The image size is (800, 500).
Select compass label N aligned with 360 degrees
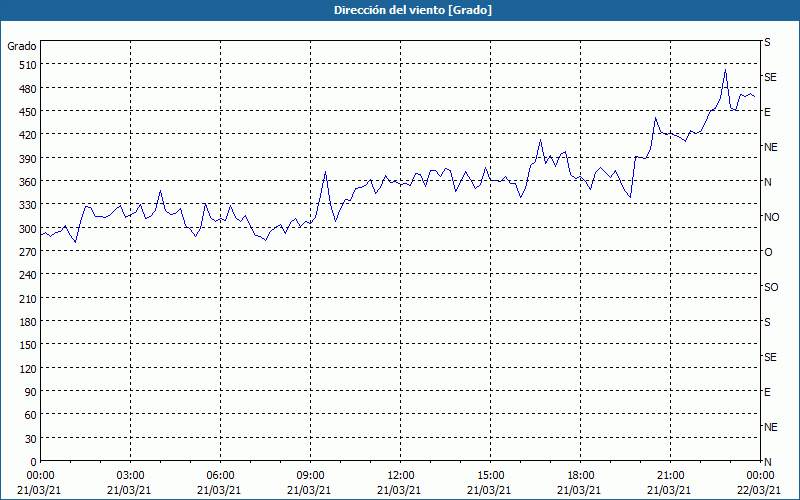coord(768,182)
